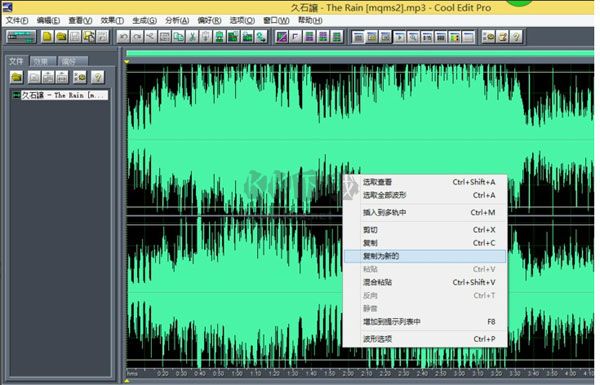600x385 pixels.
Task: Click the file panel options eye icon
Action: click(80, 77)
